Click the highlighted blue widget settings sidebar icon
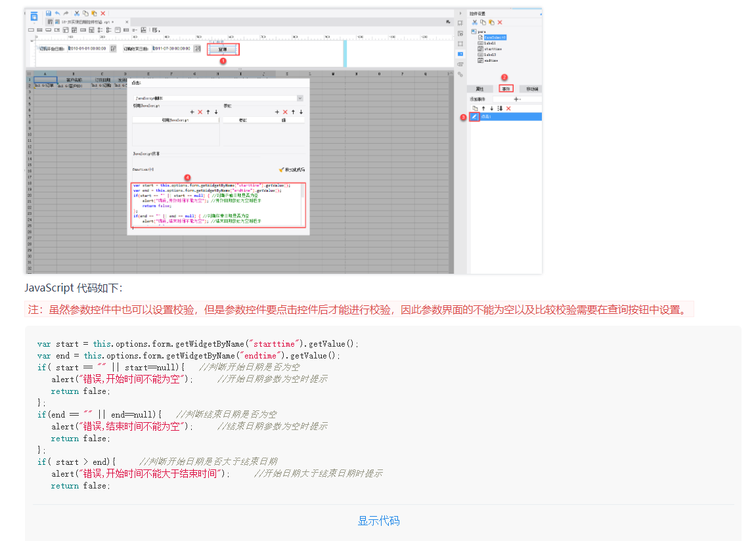 click(x=460, y=54)
